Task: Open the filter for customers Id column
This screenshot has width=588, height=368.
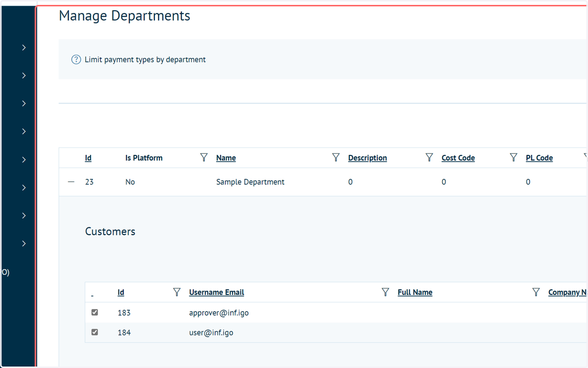Action: [177, 292]
